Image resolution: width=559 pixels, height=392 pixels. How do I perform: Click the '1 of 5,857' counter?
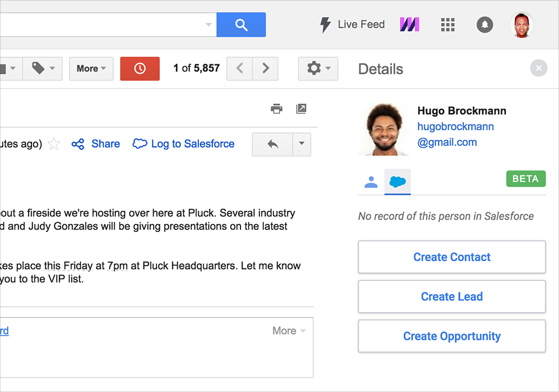tap(196, 68)
